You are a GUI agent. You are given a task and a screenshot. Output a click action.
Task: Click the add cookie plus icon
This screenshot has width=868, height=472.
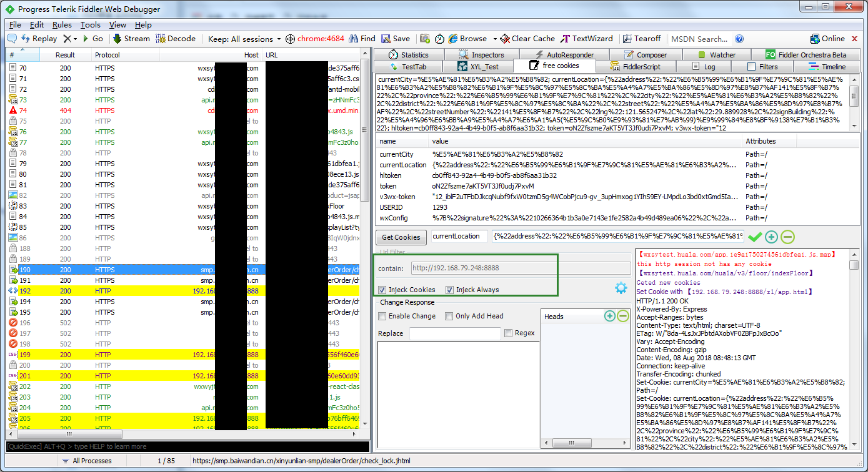771,237
